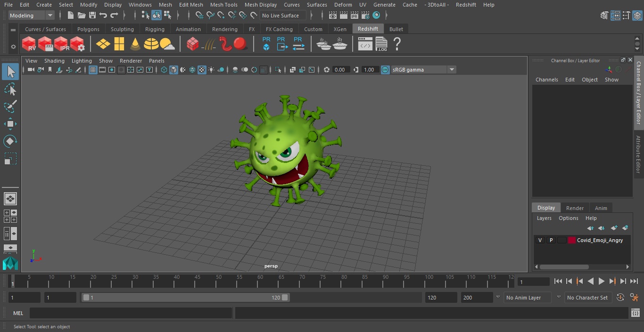Open shelf options gear menu
Image resolution: width=644 pixels, height=332 pixels.
(13, 46)
